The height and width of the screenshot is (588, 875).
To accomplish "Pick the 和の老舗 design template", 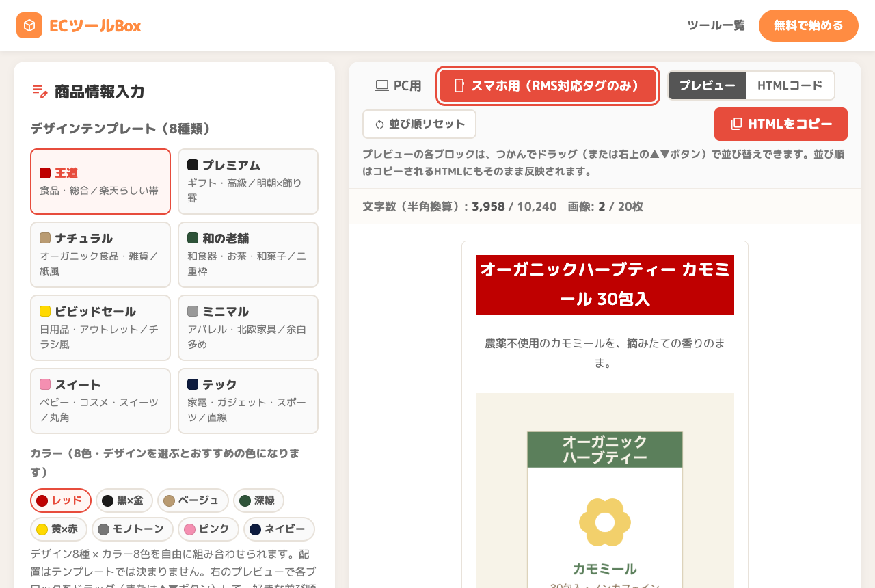I will coord(248,254).
